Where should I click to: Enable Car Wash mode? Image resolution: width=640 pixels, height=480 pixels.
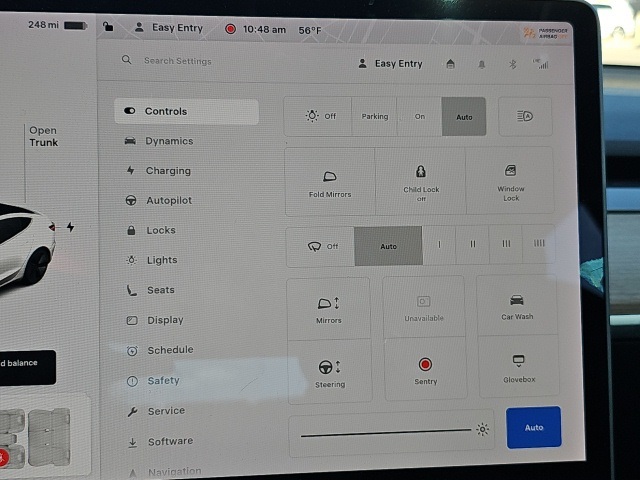(517, 306)
